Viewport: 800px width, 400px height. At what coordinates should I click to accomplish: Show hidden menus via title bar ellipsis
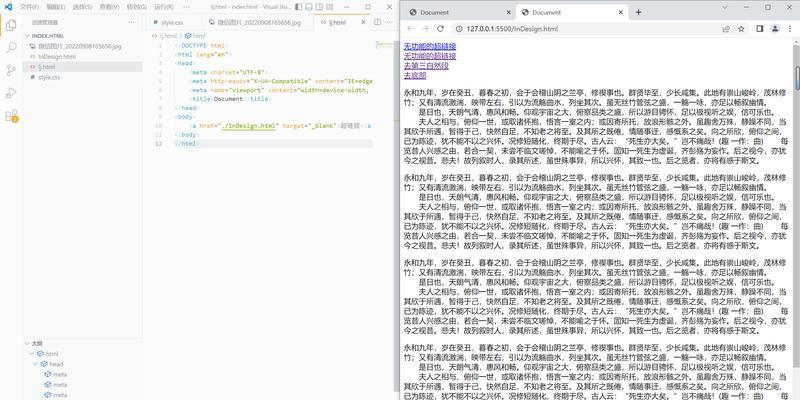186,7
